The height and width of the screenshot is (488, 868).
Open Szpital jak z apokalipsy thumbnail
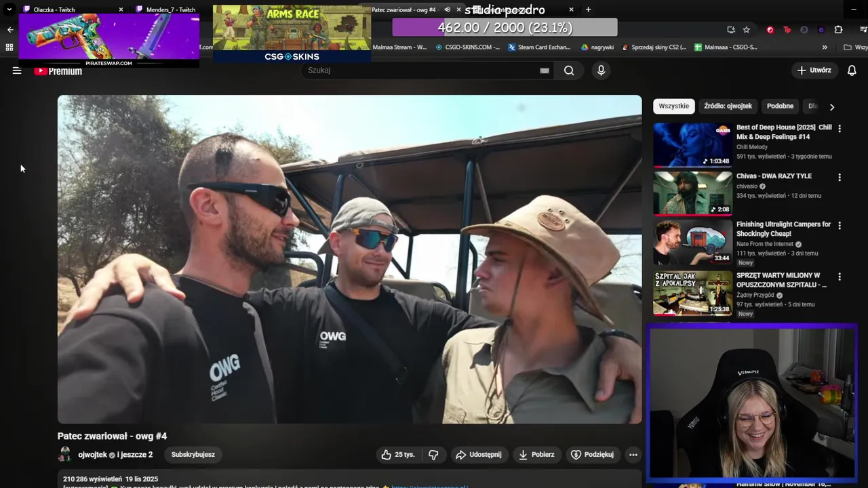[x=692, y=293]
